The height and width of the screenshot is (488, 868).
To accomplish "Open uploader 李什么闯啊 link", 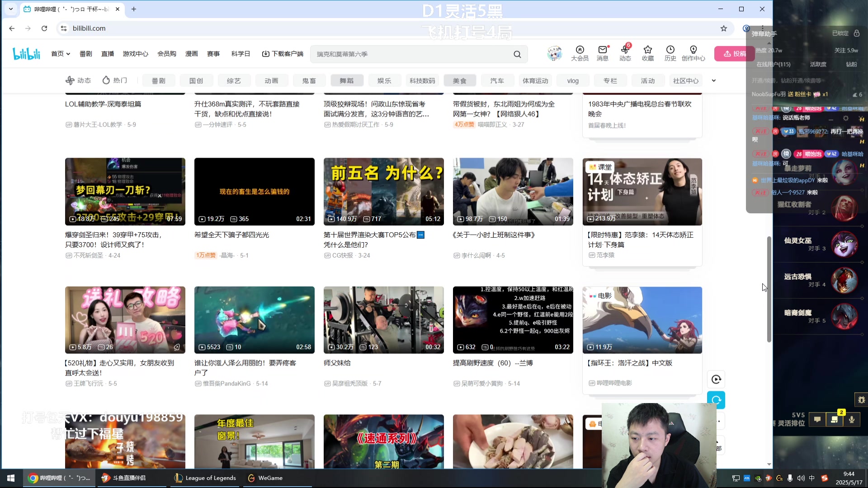I will pos(475,256).
